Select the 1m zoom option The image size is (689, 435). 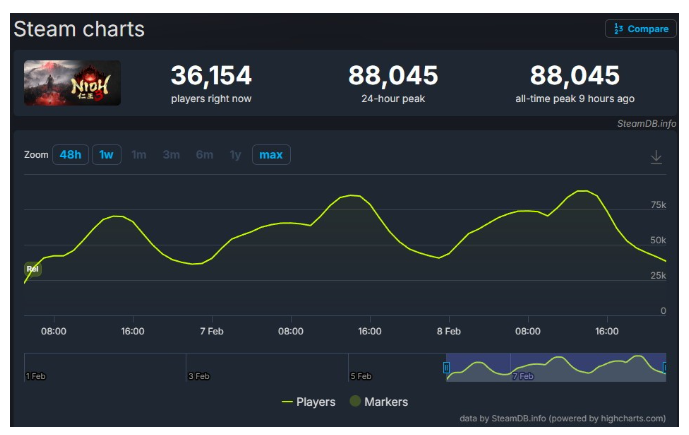[139, 155]
